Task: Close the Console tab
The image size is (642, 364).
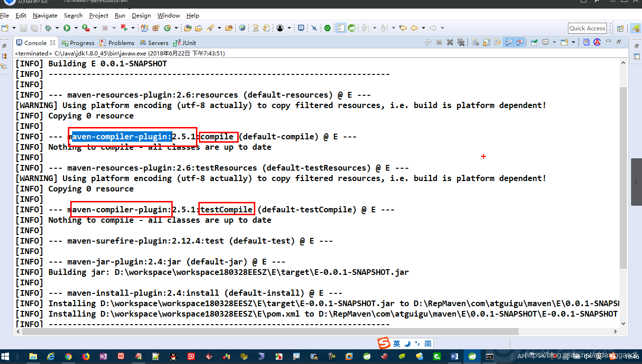Action: [x=53, y=43]
